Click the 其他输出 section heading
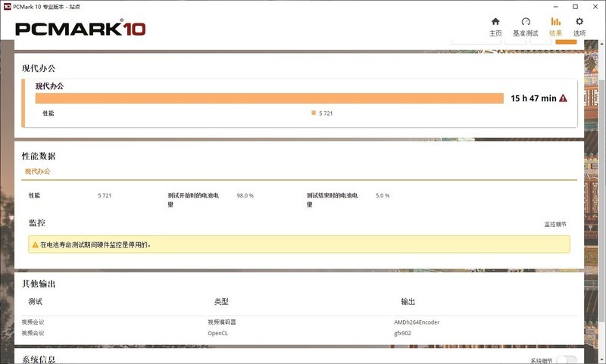606x364 pixels. pos(39,284)
